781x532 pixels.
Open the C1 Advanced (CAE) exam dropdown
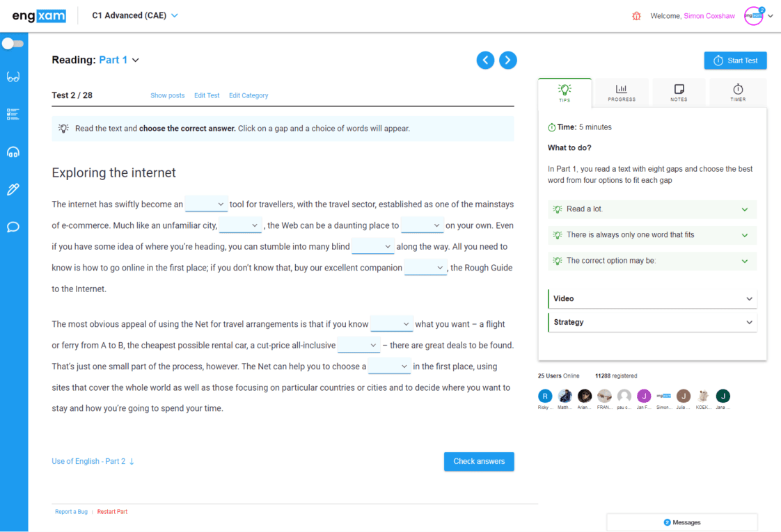coord(135,15)
